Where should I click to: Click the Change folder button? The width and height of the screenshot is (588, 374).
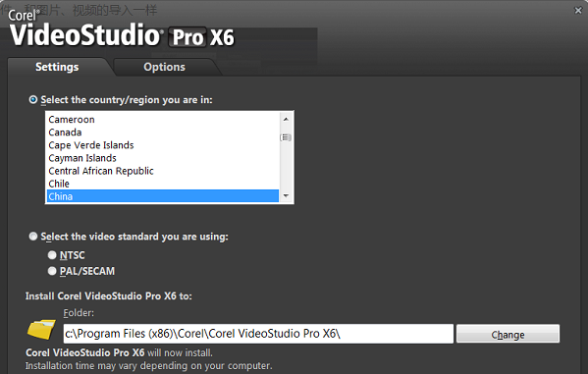pos(508,334)
